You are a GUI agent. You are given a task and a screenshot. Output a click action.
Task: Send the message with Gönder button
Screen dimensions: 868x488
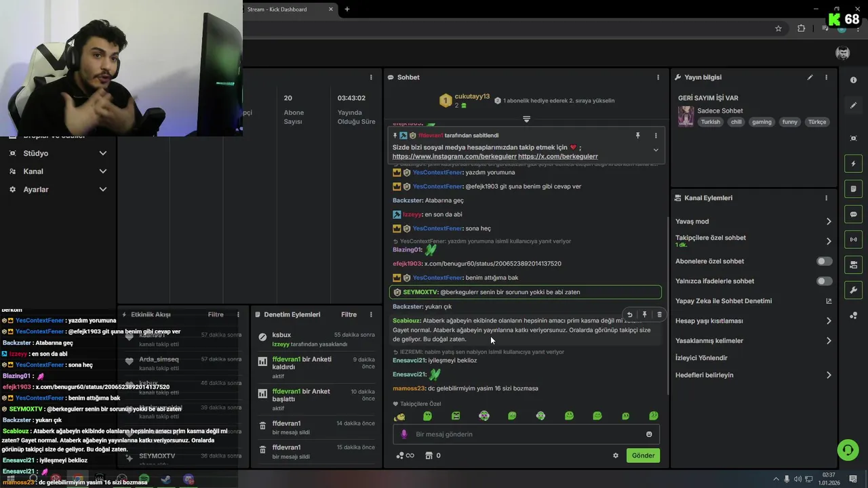[x=643, y=455]
